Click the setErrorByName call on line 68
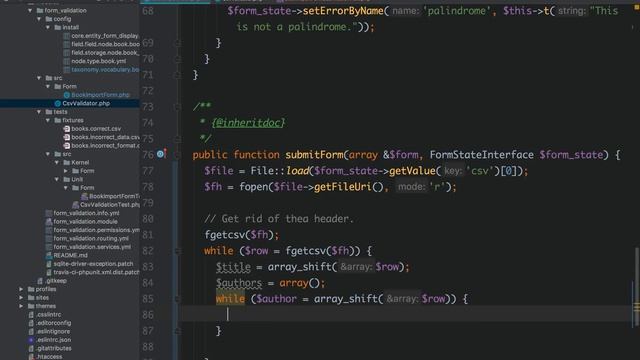640x360 pixels. pos(343,11)
